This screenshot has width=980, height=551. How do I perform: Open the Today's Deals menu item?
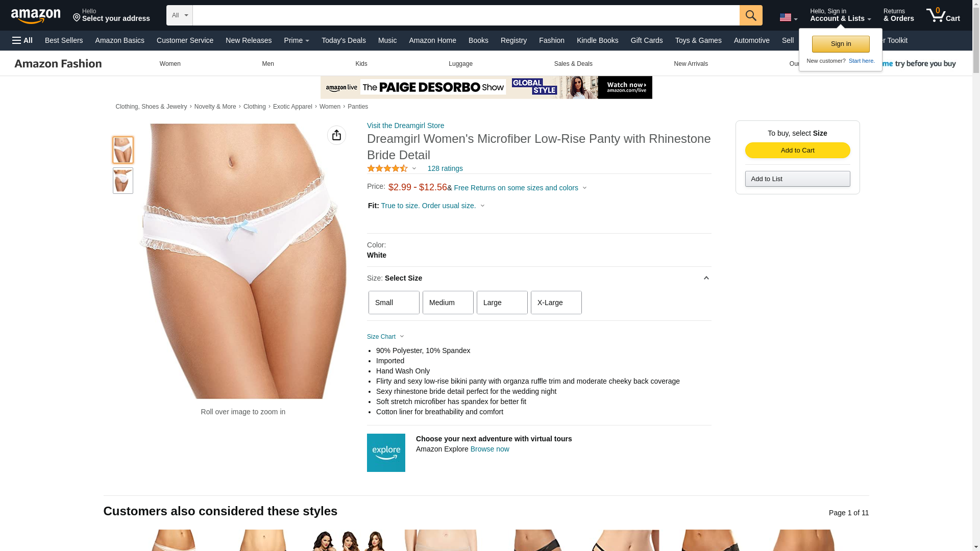(344, 40)
